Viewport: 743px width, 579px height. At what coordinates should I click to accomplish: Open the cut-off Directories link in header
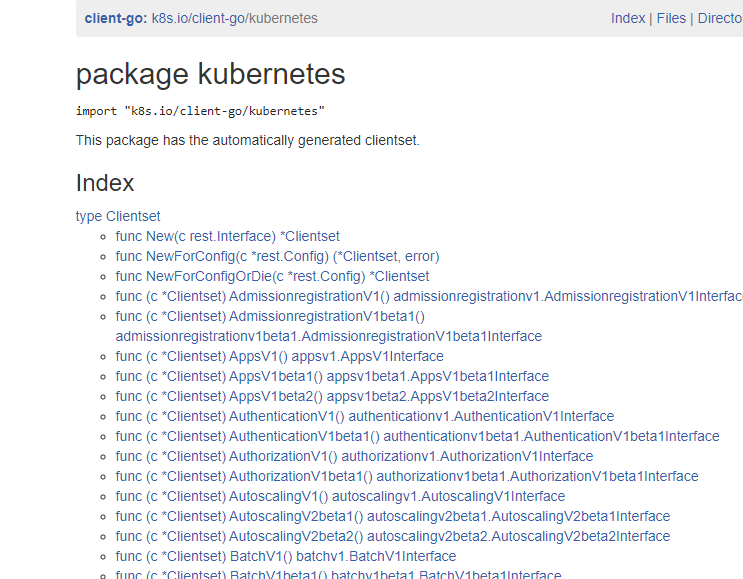(720, 18)
